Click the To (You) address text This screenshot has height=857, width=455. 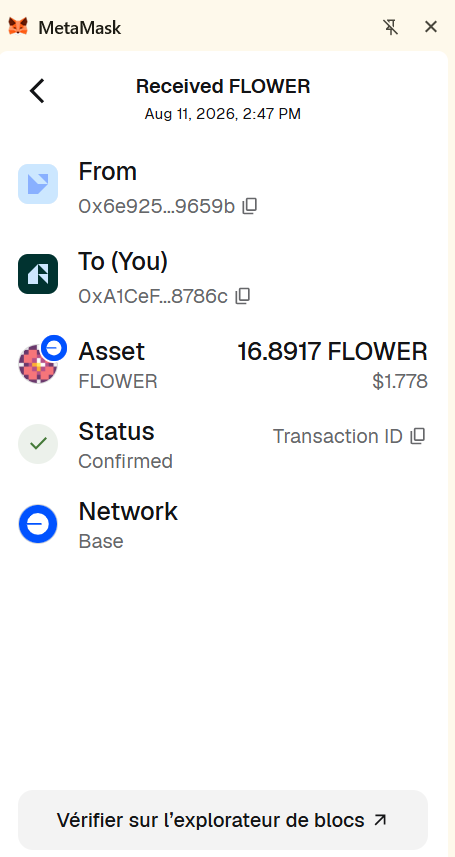153,296
